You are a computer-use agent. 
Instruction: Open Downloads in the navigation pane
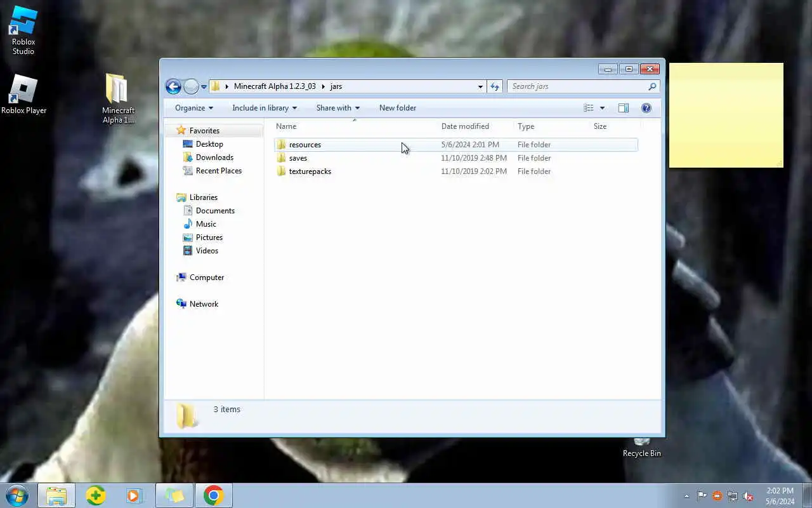[x=214, y=157]
